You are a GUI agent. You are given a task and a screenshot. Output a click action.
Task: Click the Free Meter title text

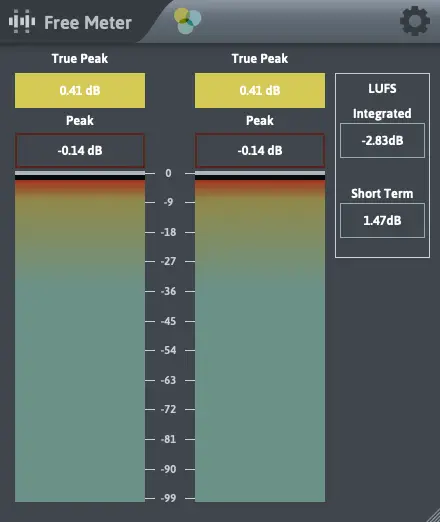(x=88, y=23)
